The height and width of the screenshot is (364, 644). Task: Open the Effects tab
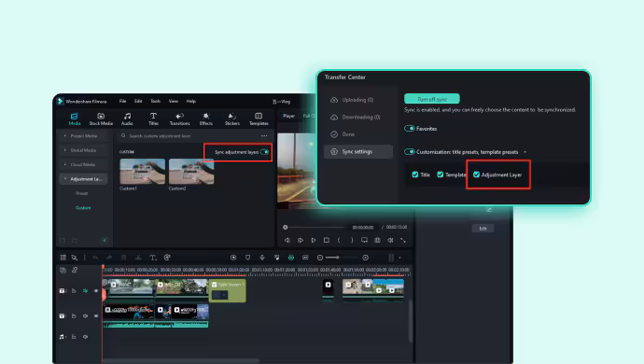(205, 119)
